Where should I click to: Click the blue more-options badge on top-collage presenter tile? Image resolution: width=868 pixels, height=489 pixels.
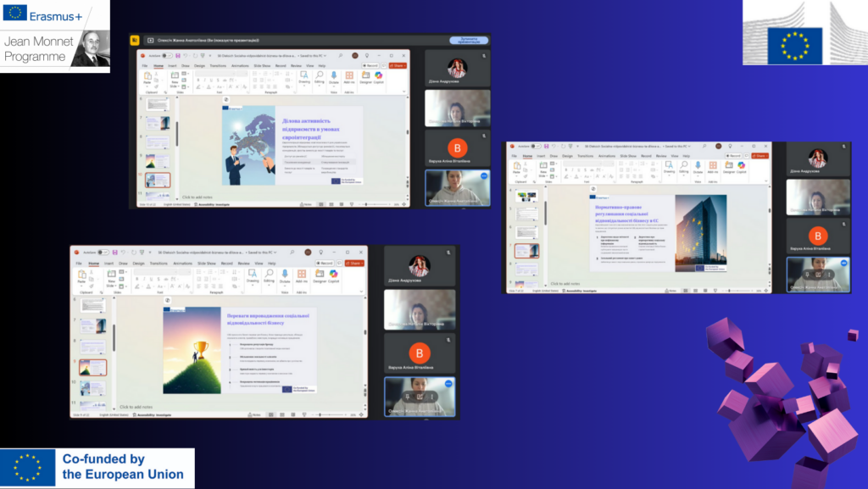[x=484, y=176]
